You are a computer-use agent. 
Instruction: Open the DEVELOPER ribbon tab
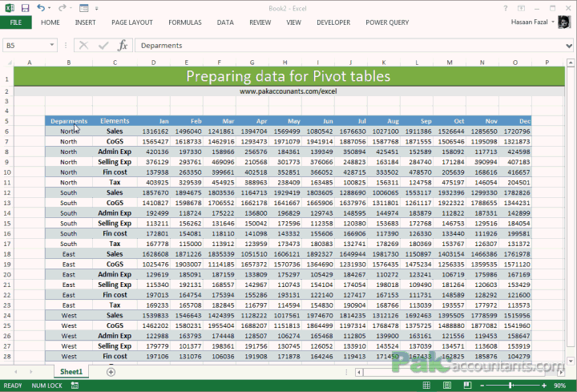click(x=333, y=22)
